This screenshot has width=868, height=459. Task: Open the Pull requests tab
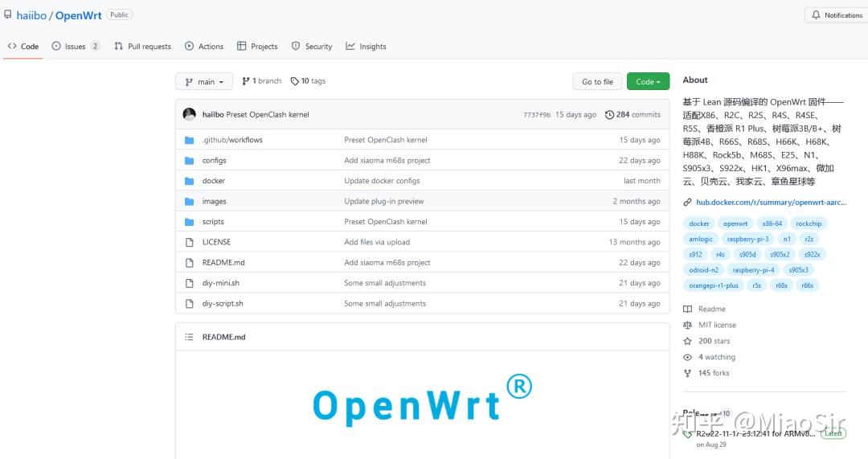143,47
